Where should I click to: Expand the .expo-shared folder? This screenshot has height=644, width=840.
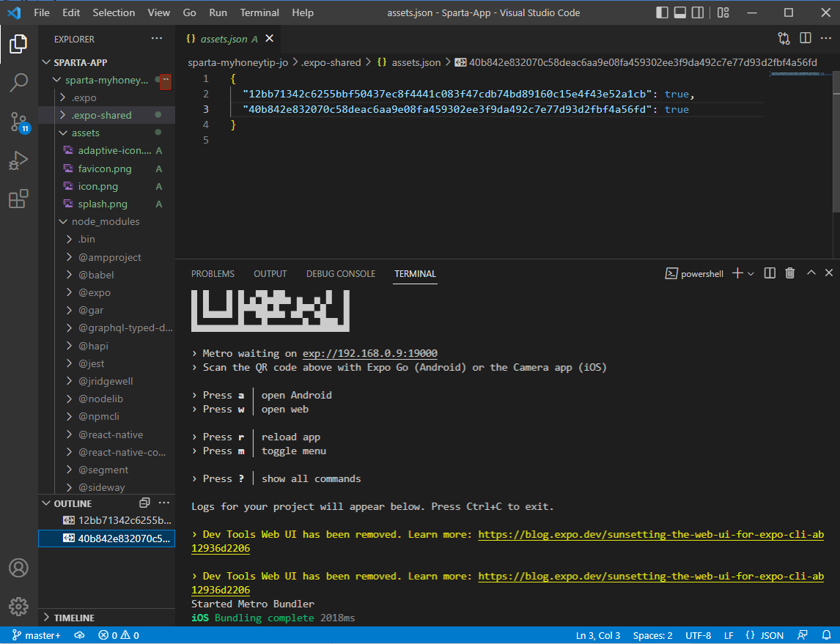point(106,115)
